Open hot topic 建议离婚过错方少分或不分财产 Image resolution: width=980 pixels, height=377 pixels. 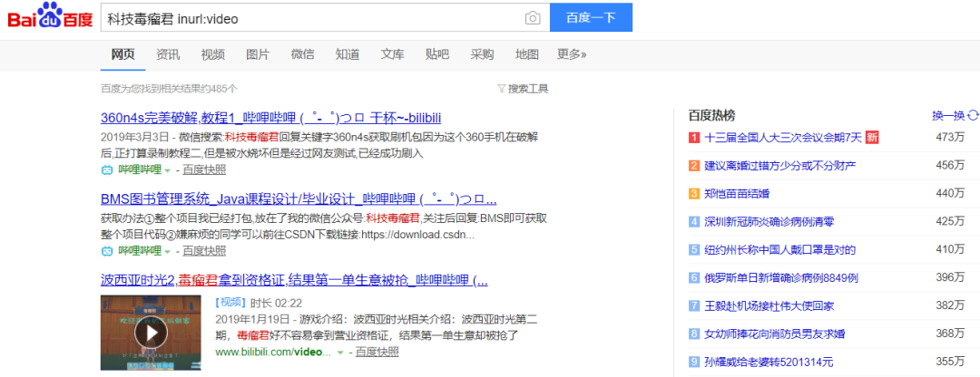click(x=780, y=166)
